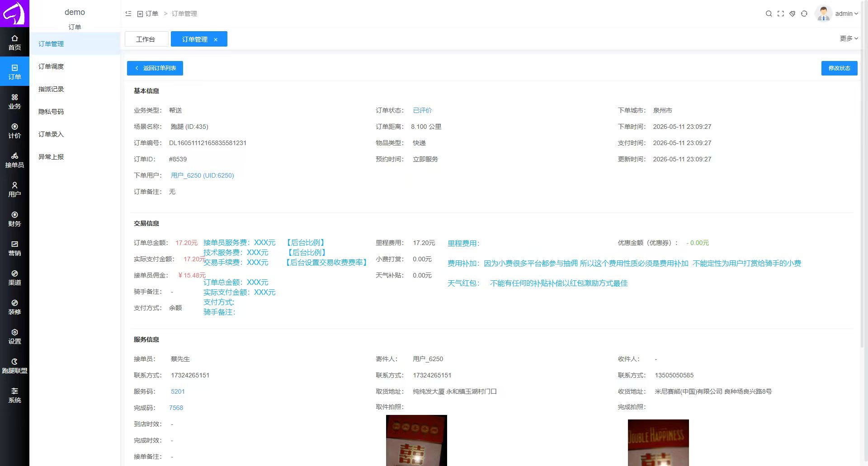Image resolution: width=868 pixels, height=466 pixels.
Task: Open the 用户 users sidebar section
Action: [14, 189]
